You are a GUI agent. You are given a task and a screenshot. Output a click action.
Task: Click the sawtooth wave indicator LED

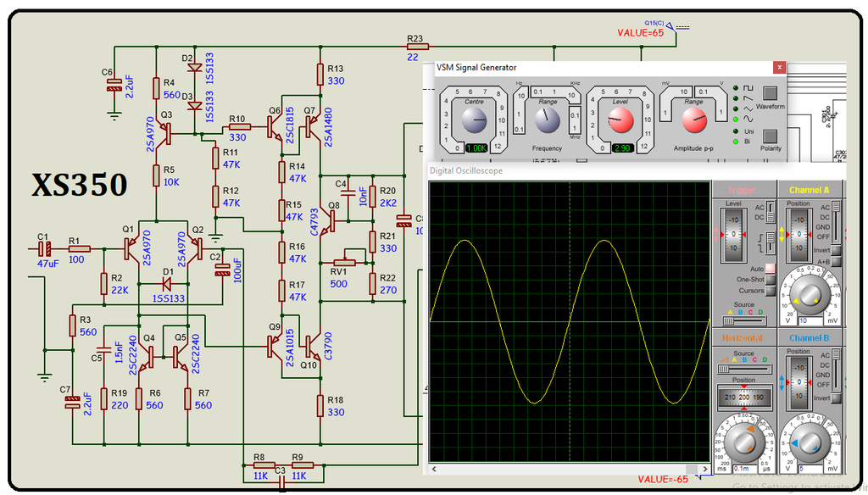[x=736, y=98]
